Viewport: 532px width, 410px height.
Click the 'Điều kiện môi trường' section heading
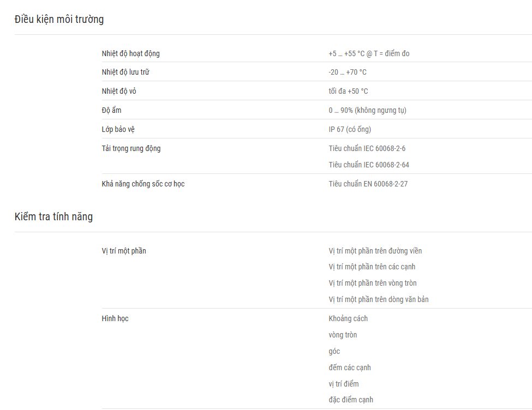(x=59, y=19)
